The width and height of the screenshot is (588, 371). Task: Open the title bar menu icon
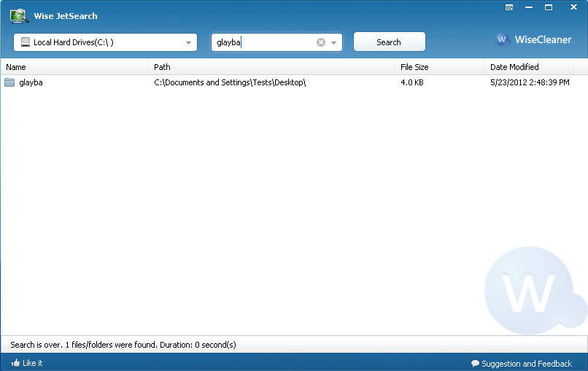click(509, 7)
